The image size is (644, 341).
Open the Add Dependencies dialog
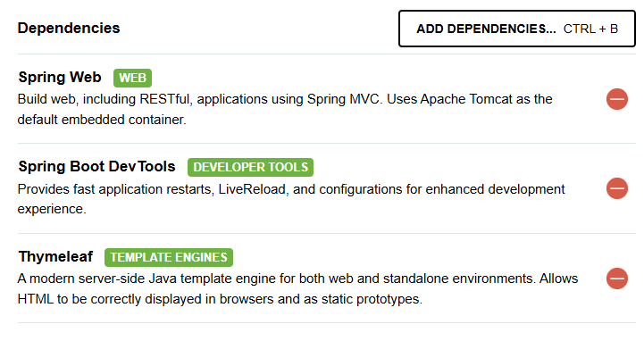tap(517, 29)
